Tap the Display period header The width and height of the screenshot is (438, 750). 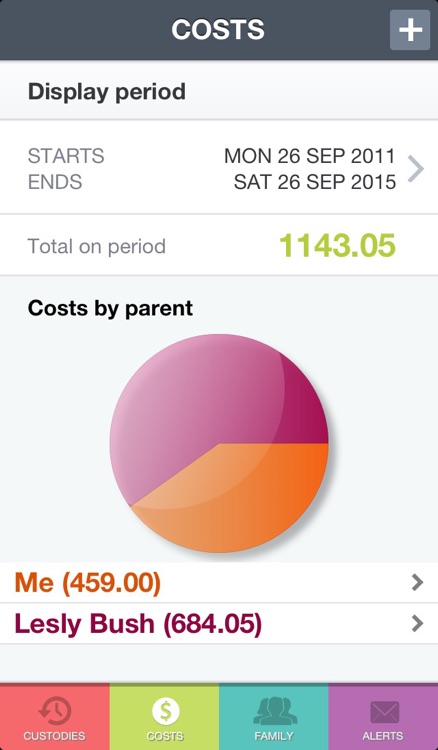[x=107, y=91]
